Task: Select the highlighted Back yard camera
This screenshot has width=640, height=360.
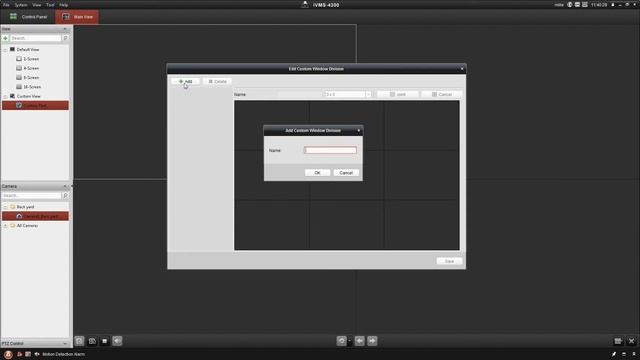Action: tap(35, 216)
